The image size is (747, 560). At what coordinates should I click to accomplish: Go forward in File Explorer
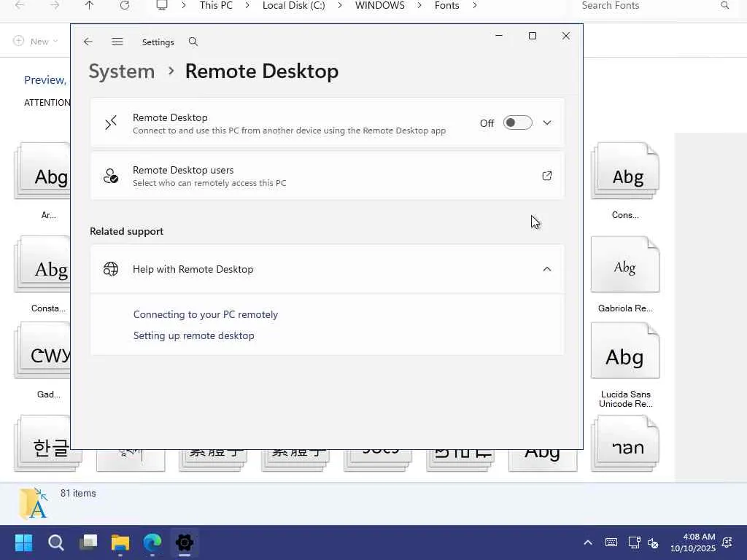[x=55, y=5]
